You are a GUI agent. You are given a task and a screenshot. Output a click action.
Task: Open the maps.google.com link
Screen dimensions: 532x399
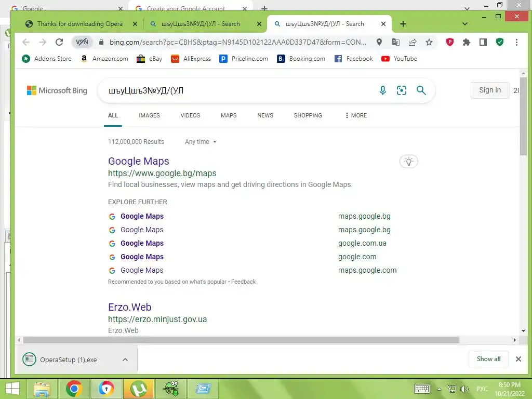367,270
